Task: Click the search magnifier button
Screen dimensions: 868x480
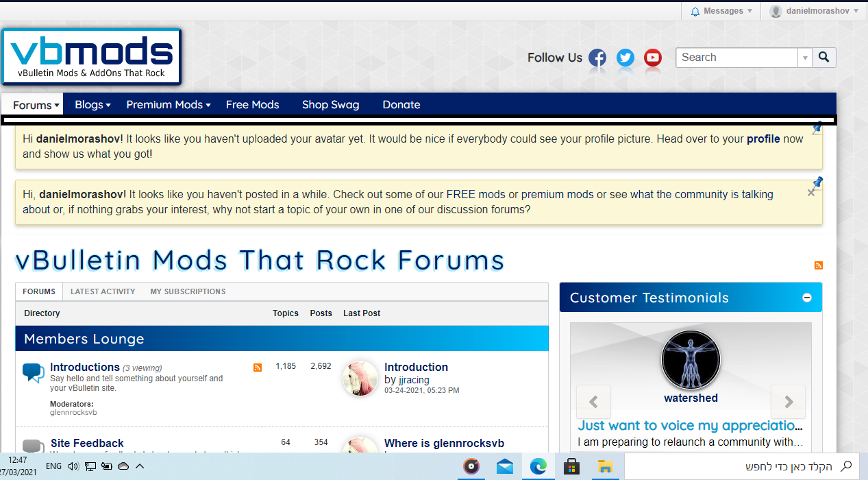Action: click(824, 58)
